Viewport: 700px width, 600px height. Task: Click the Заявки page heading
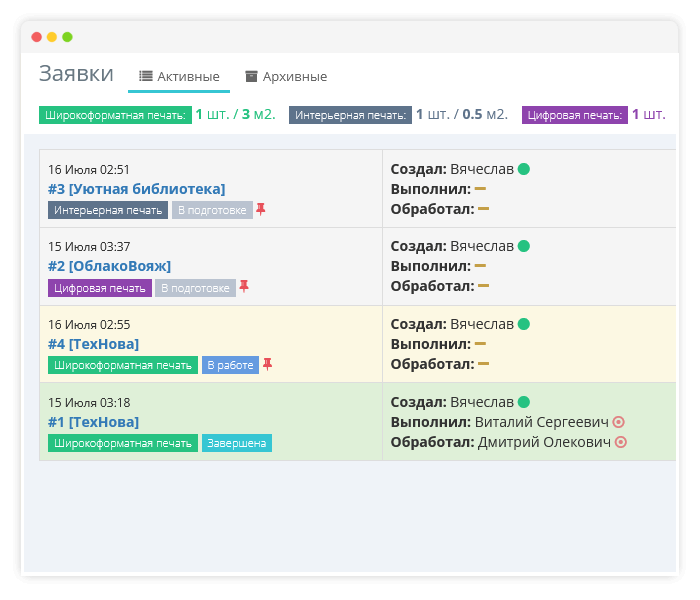coord(76,74)
